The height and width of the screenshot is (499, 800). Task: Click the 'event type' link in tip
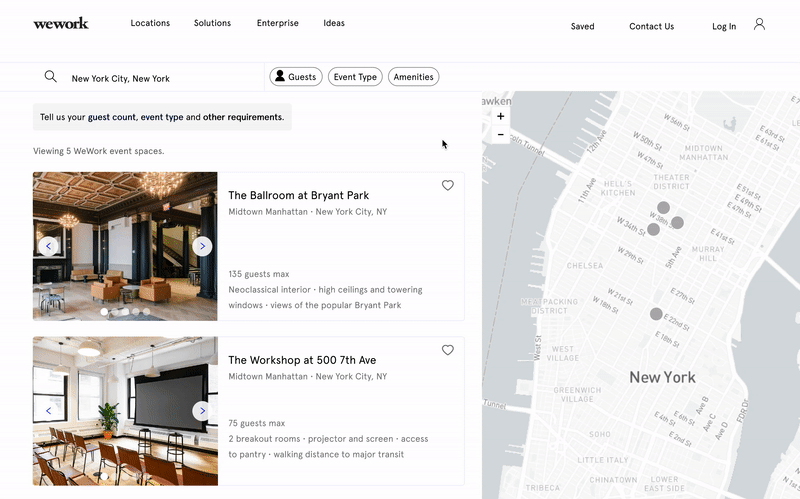point(162,117)
